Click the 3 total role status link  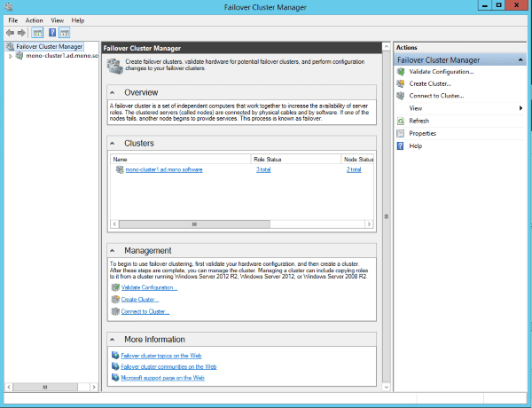(263, 169)
